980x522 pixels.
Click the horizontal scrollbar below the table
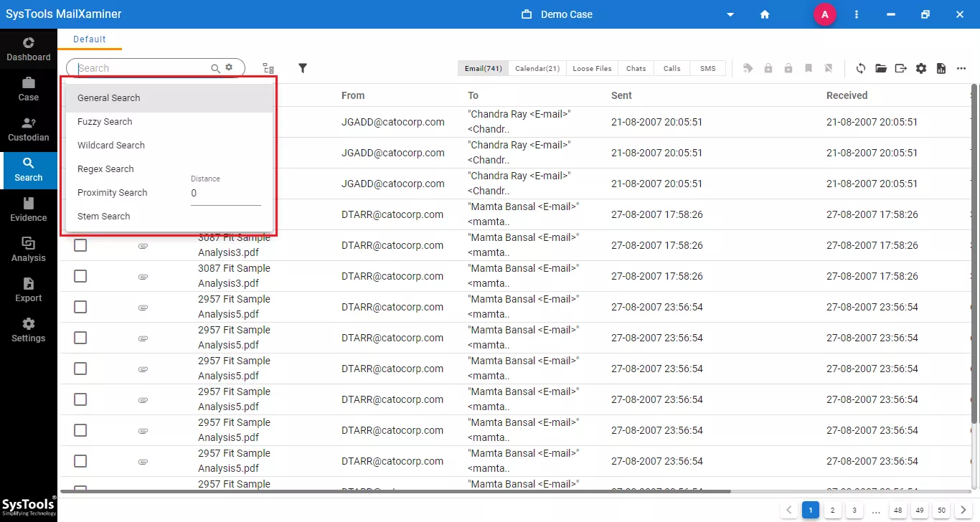pyautogui.click(x=395, y=492)
